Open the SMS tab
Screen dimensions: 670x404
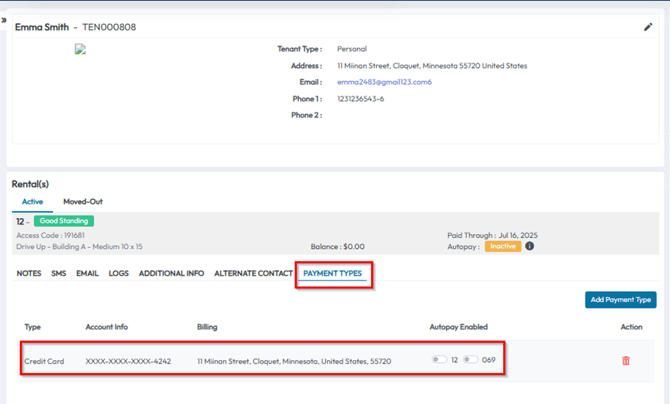[59, 273]
